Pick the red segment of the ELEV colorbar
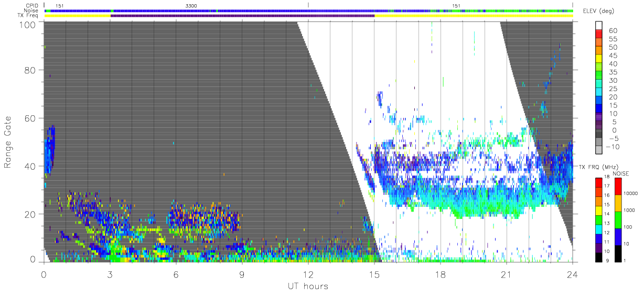The height and width of the screenshot is (297, 644). [x=599, y=35]
